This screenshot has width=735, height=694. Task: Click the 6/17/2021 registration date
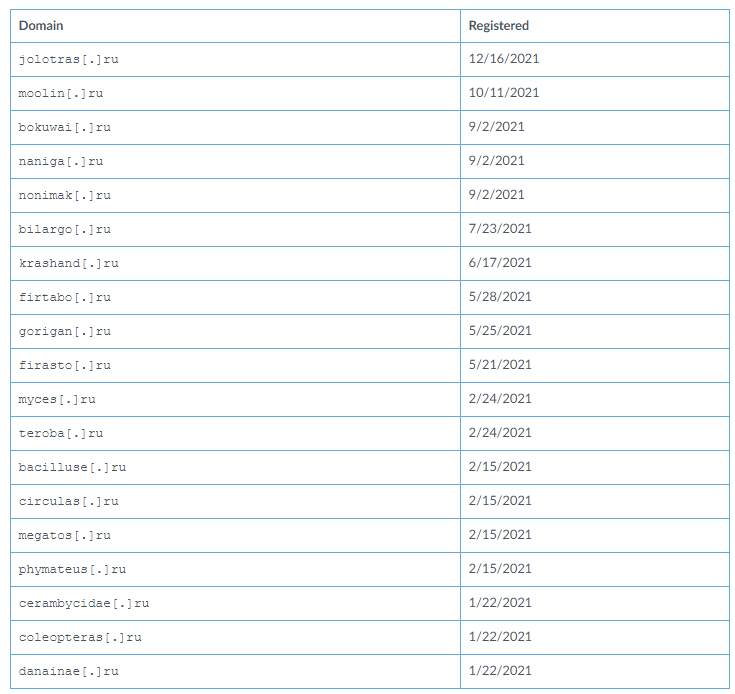[500, 262]
